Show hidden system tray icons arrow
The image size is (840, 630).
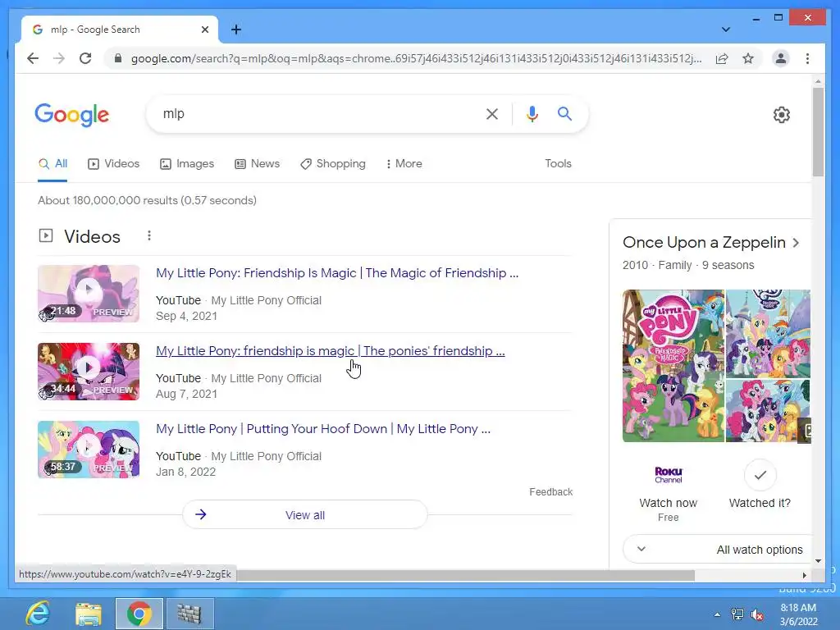click(717, 614)
